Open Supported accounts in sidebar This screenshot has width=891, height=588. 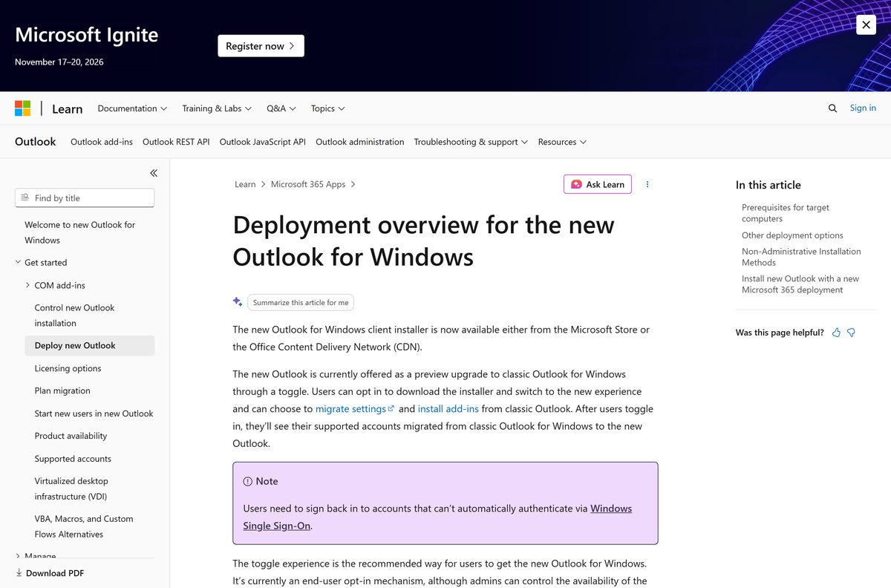pyautogui.click(x=73, y=459)
